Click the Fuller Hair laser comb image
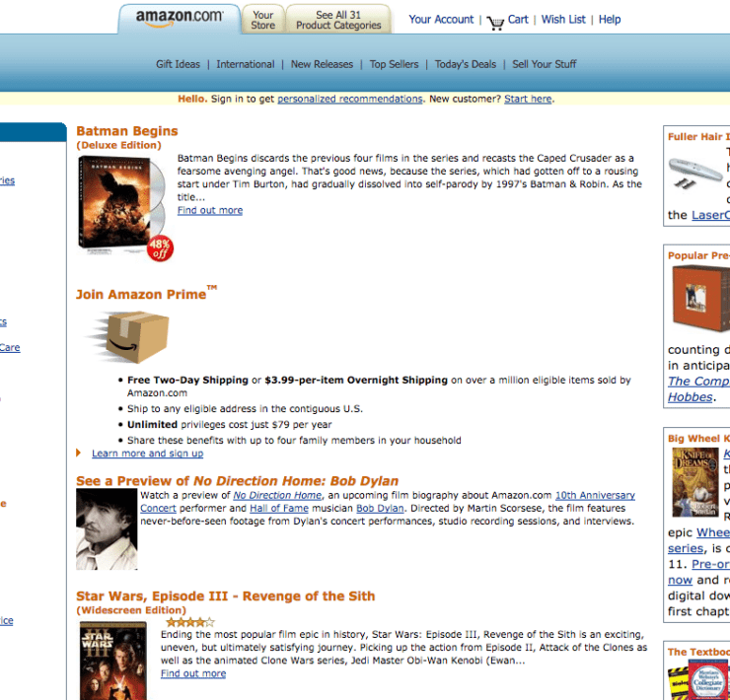The height and width of the screenshot is (700, 730). click(x=695, y=174)
